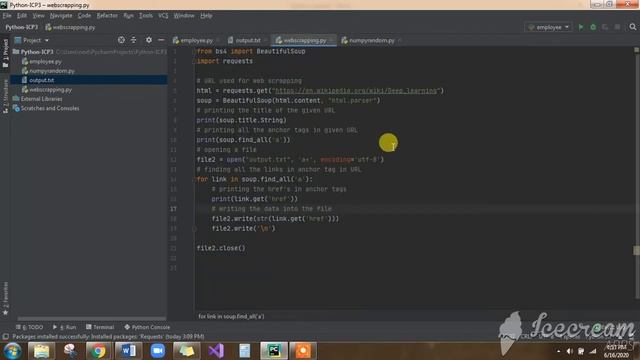The width and height of the screenshot is (640, 360).
Task: Click volume icon in system tray
Action: point(570,351)
